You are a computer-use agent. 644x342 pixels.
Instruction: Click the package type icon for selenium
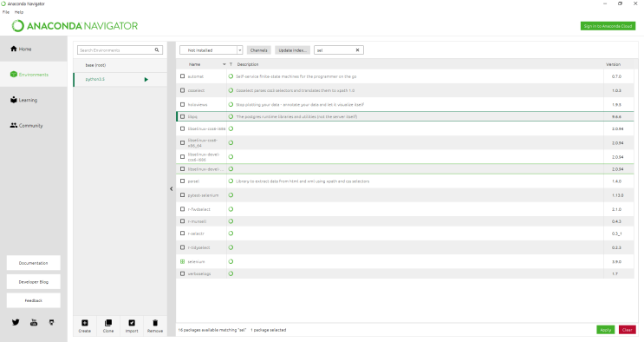(x=231, y=261)
